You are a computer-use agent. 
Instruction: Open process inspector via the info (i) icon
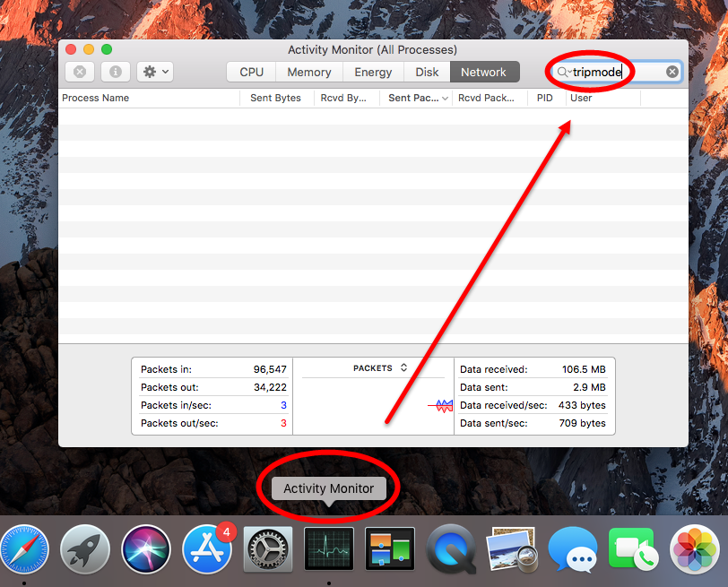[116, 72]
